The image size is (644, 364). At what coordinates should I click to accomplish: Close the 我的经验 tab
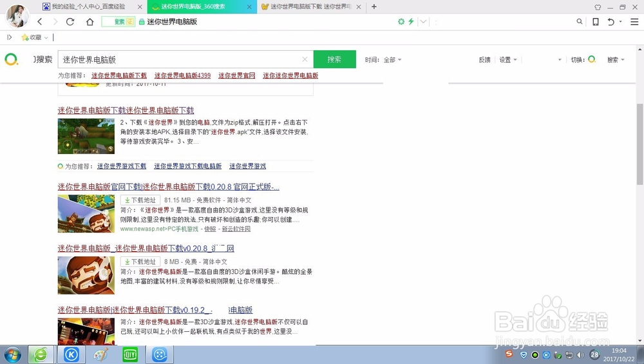point(140,6)
